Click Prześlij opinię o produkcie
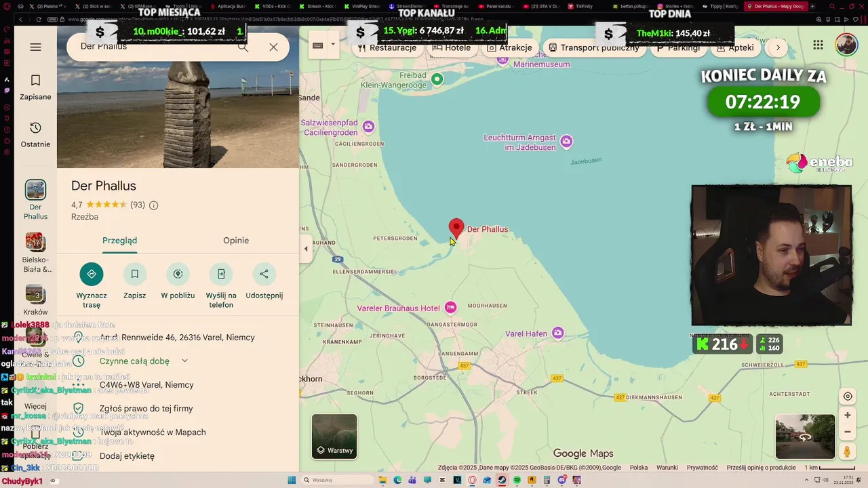The image size is (868, 488). [761, 468]
